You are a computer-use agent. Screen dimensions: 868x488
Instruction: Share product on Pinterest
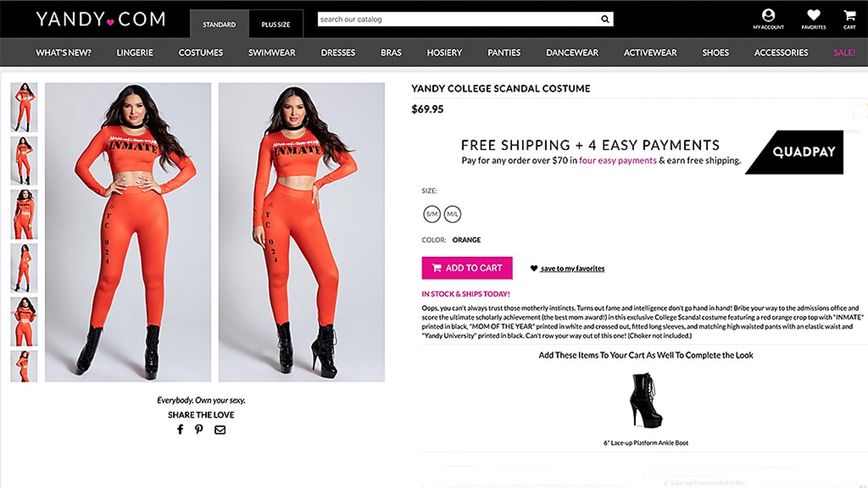pyautogui.click(x=199, y=430)
